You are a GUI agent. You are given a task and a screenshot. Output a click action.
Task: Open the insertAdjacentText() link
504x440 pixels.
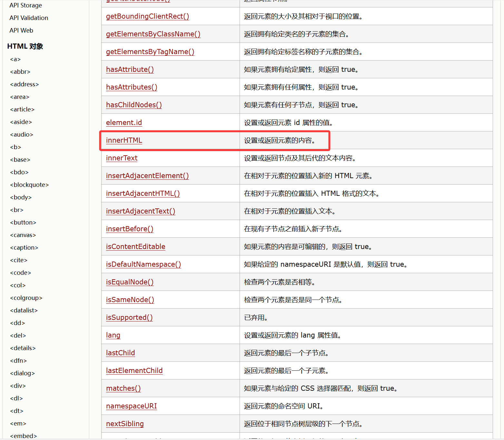point(141,211)
